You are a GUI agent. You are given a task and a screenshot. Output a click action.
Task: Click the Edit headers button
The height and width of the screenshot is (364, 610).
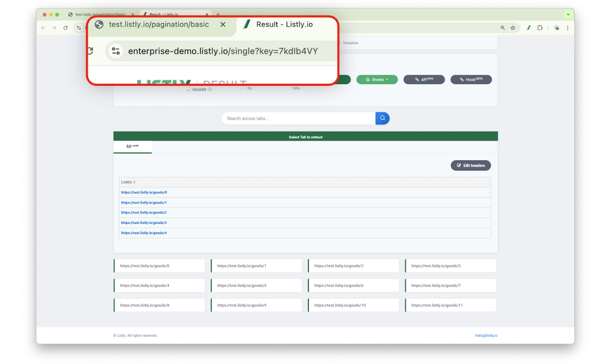pos(470,166)
